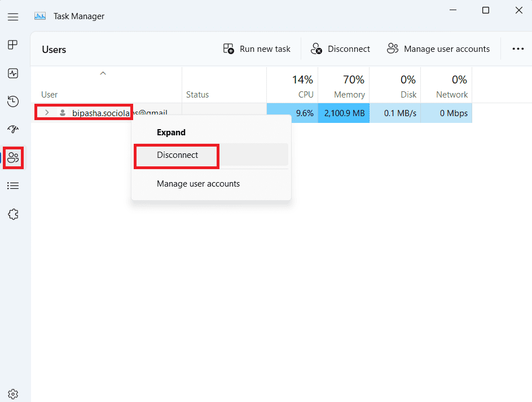The height and width of the screenshot is (402, 532).
Task: Select the Users page icon
Action: click(x=13, y=157)
